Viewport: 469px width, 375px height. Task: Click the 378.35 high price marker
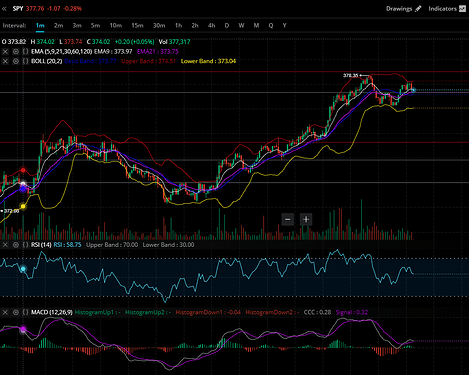coord(351,75)
